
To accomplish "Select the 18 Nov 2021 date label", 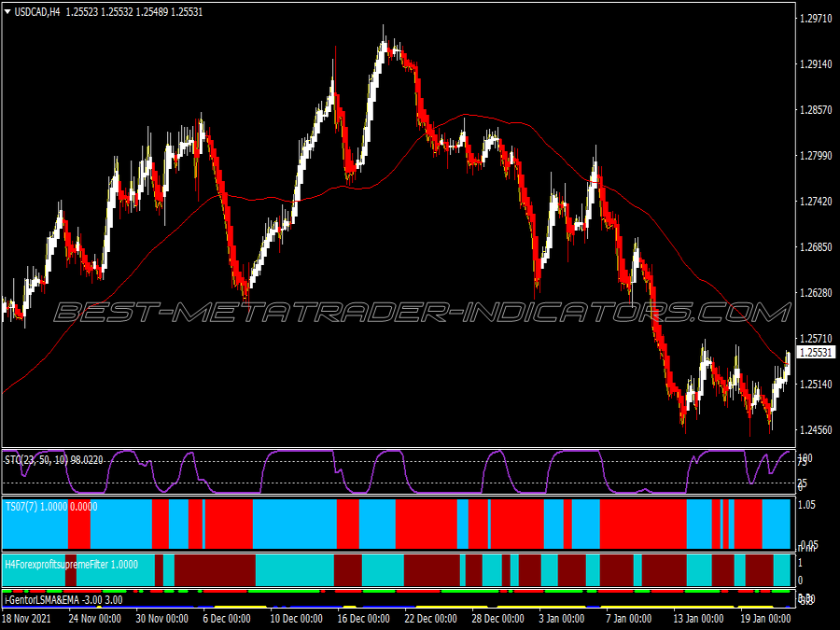I will [27, 619].
